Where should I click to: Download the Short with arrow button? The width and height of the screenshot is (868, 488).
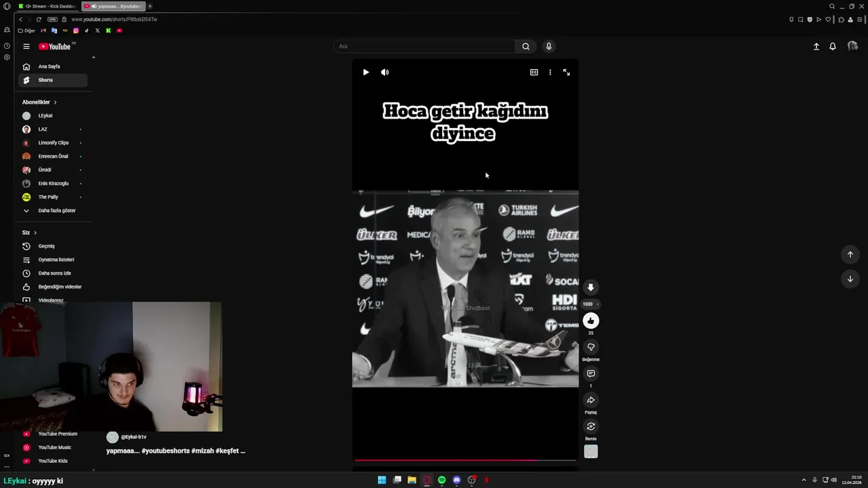(591, 287)
